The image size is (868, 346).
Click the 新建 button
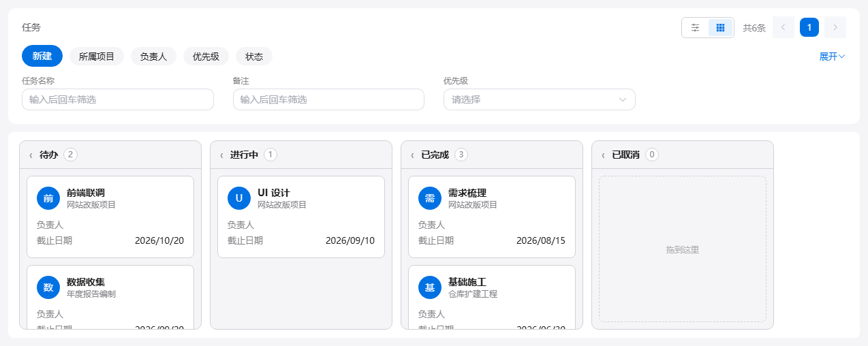(x=42, y=56)
